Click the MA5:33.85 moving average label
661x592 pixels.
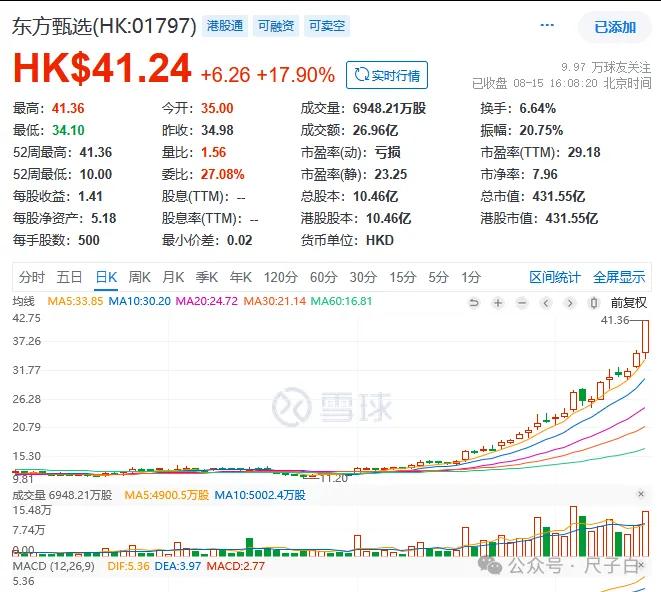pos(75,301)
